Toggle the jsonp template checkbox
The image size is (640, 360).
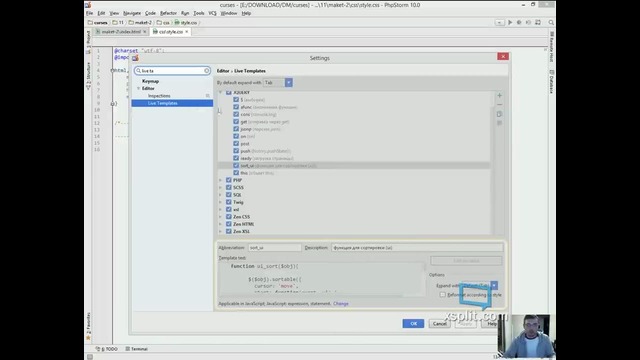point(236,129)
